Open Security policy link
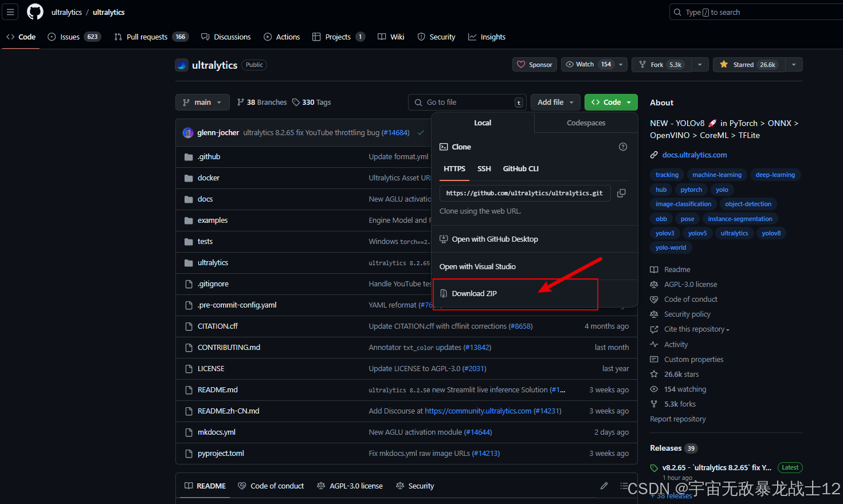843x504 pixels. point(687,314)
